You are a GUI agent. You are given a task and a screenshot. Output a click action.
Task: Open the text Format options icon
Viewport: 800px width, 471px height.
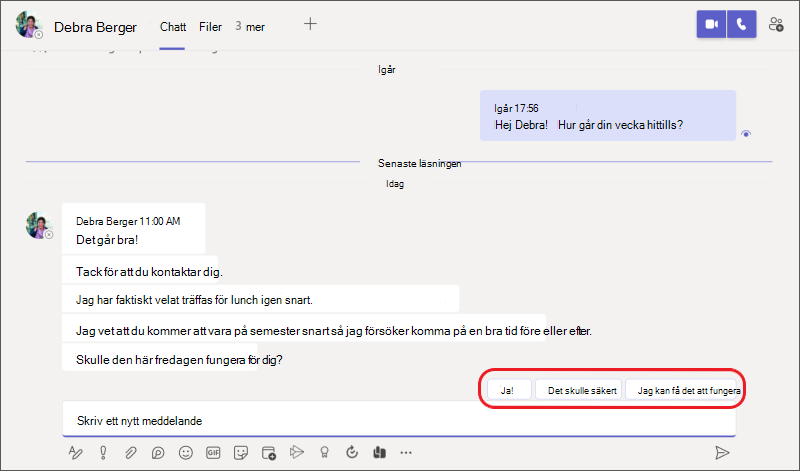(75, 453)
